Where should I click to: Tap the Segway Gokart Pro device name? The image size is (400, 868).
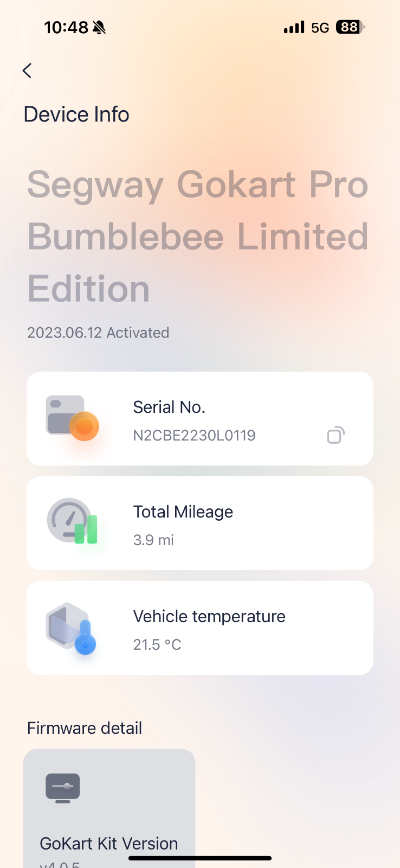click(198, 237)
